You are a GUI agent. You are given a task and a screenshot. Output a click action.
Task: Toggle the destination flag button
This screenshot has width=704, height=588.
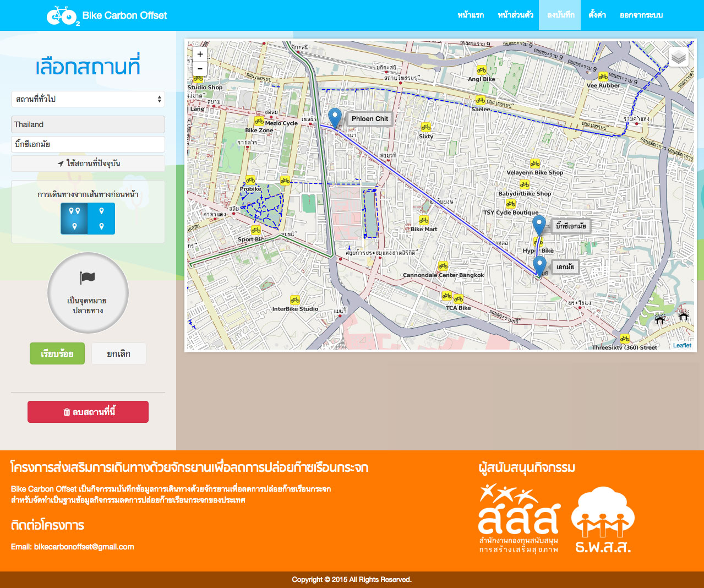coord(88,293)
